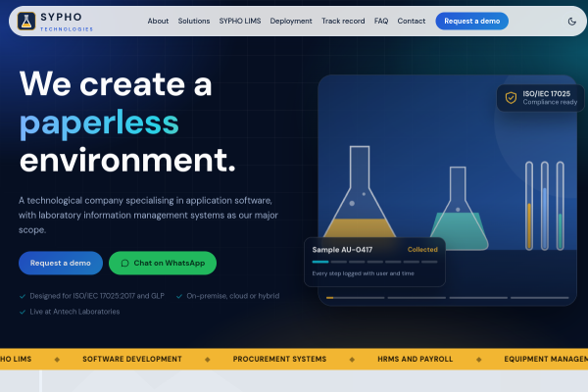Click Every step logged with user and time
The width and height of the screenshot is (588, 392).
pos(363,273)
